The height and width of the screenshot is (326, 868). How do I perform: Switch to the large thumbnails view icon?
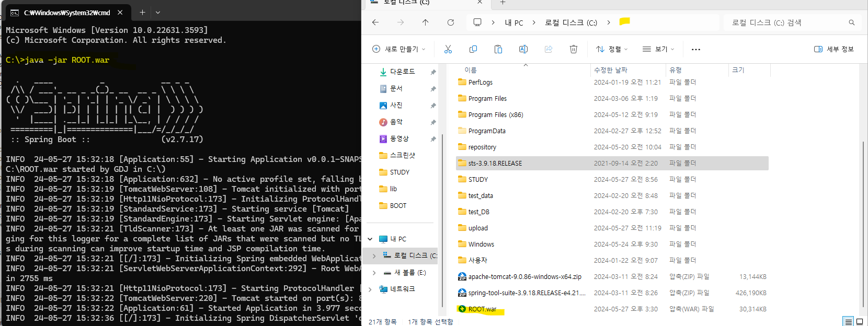pyautogui.click(x=859, y=321)
